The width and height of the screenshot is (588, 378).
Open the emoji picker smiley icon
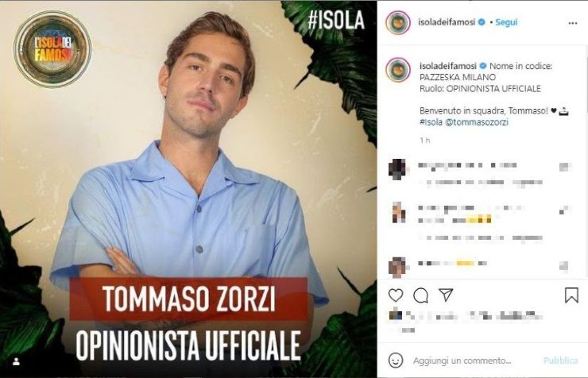396,361
